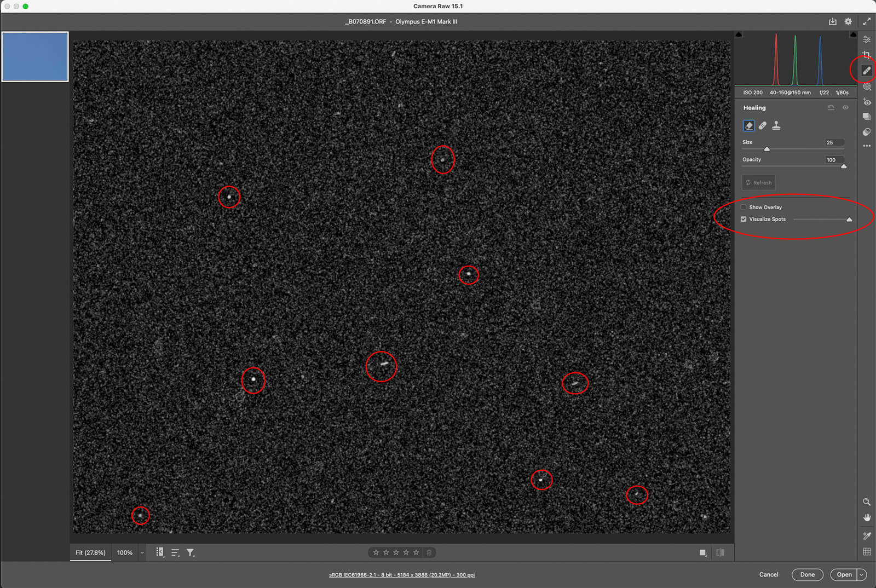Set zoom to 100% view
This screenshot has height=588, width=876.
pos(125,552)
